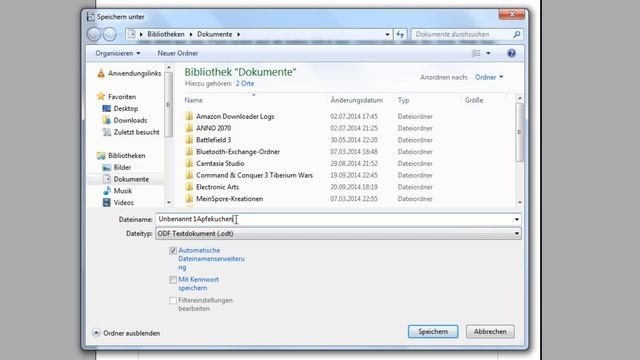Image resolution: width=640 pixels, height=360 pixels.
Task: Select the Battlefield 3 folder icon
Action: click(x=189, y=140)
